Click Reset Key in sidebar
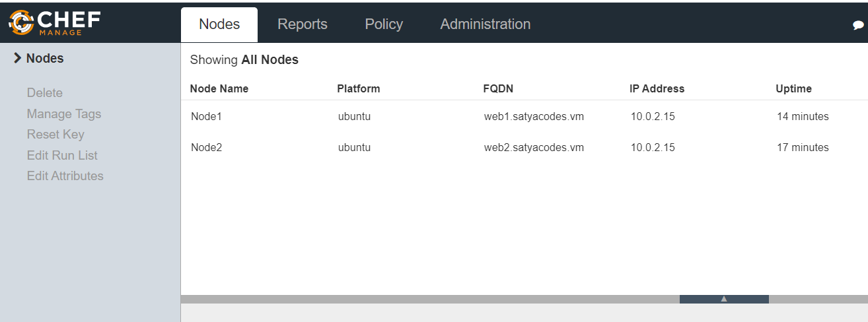This screenshot has height=322, width=868. point(55,135)
